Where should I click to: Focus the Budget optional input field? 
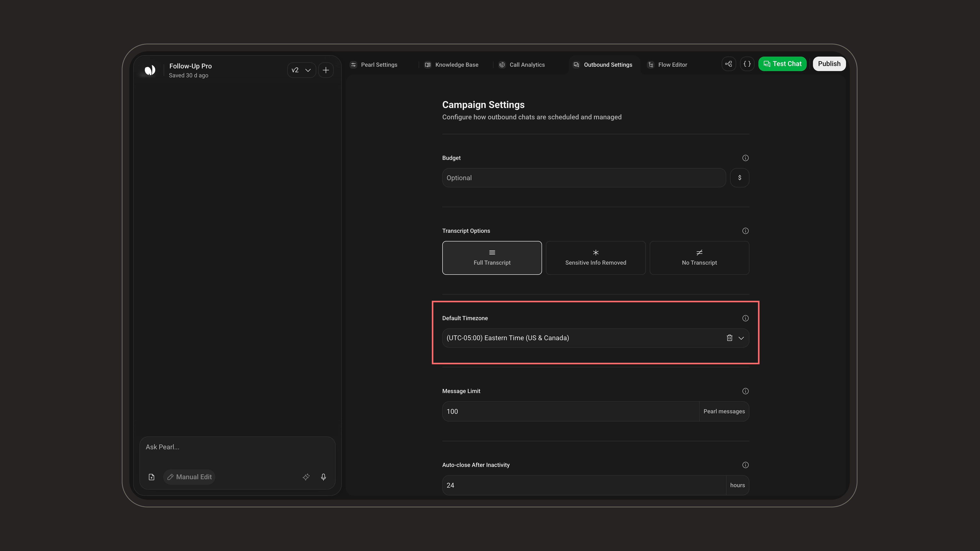coord(584,178)
